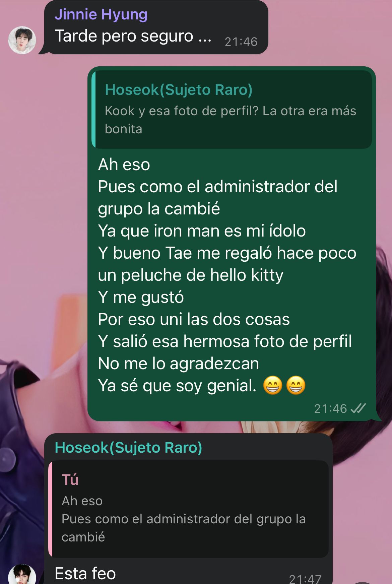Open Hoseok's avatar beside "Esta feo"
392x584 pixels.
pyautogui.click(x=22, y=575)
